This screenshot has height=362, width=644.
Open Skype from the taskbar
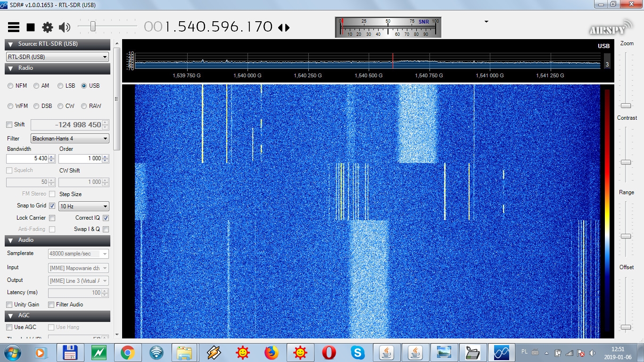click(x=357, y=352)
